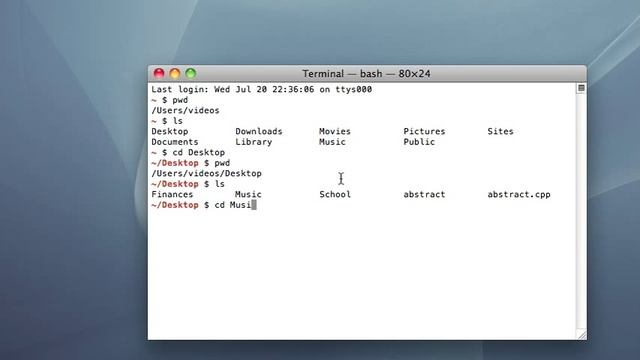This screenshot has height=360, width=640.
Task: Click the '~/Desktop $ pwd' command line
Action: pyautogui.click(x=190, y=163)
